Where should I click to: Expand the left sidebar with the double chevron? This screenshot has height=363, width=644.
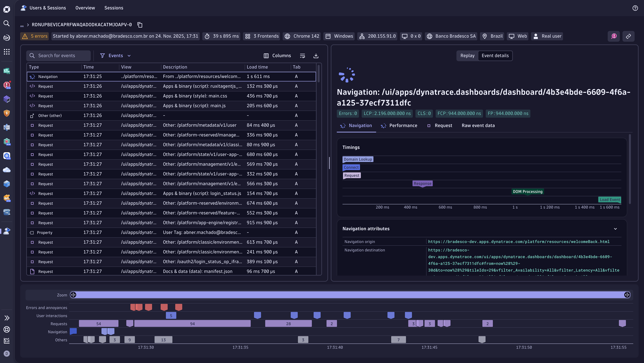coord(6,318)
